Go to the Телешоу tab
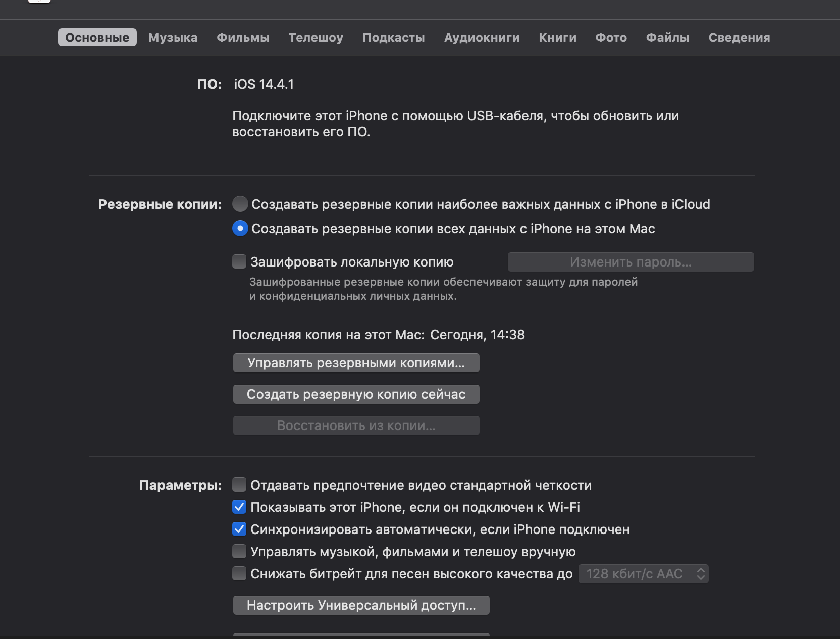Screen dimensions: 840x639 (316, 37)
